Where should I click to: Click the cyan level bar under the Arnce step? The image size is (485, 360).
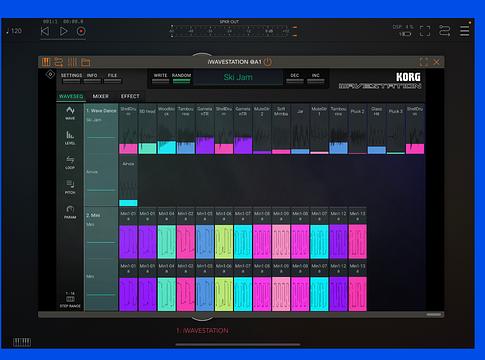coord(128,203)
